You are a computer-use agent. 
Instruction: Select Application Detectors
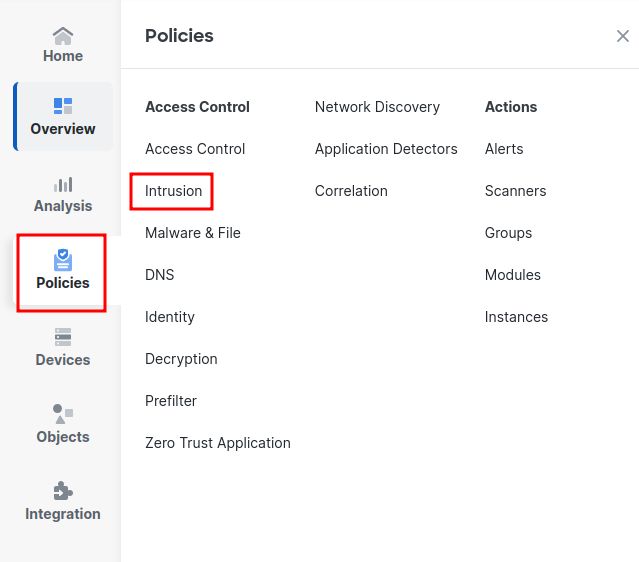coord(386,149)
